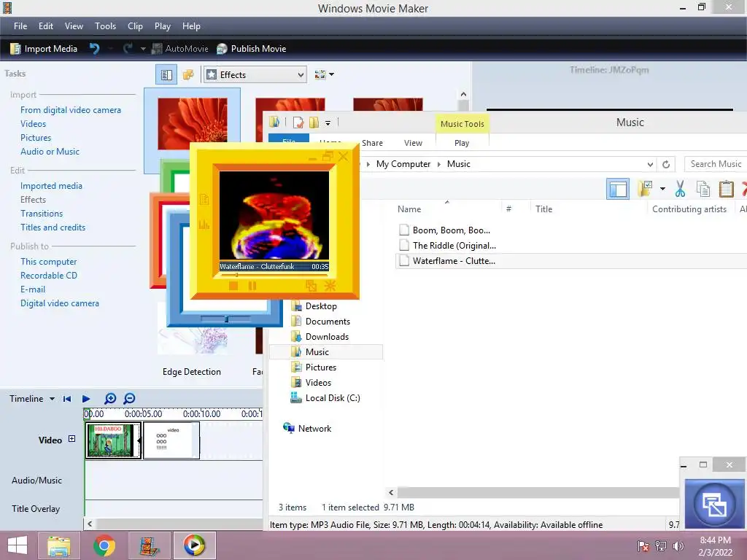Zoom out the timeline
The height and width of the screenshot is (560, 747).
[x=129, y=399]
